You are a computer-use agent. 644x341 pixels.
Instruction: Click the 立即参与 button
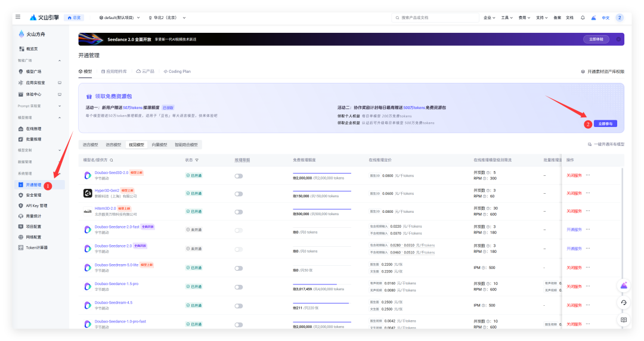tap(605, 123)
